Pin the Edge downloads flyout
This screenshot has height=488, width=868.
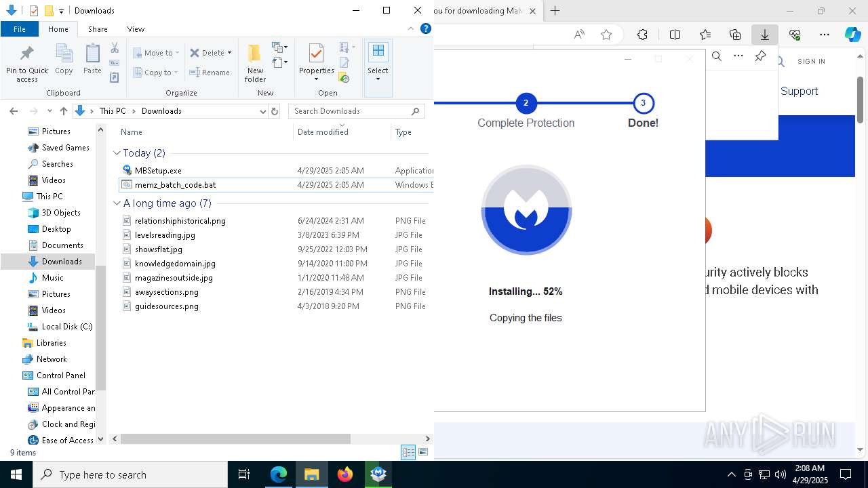coord(760,56)
